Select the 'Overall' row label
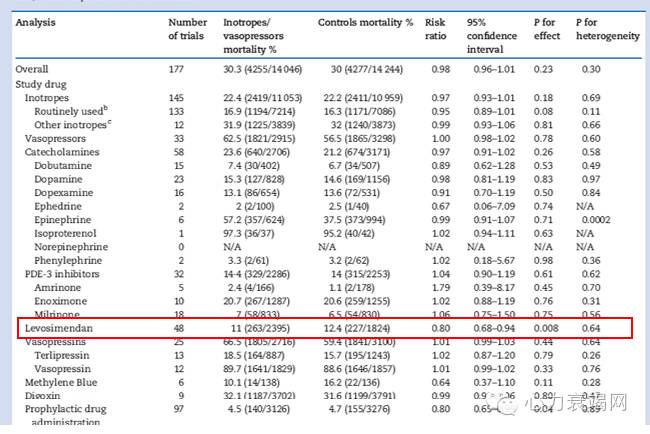 [33, 69]
